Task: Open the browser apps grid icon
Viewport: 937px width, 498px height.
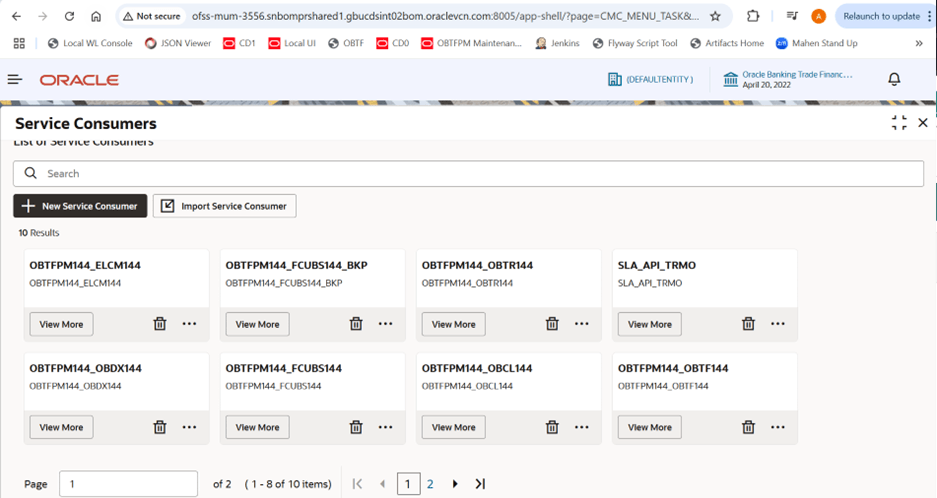Action: tap(19, 43)
